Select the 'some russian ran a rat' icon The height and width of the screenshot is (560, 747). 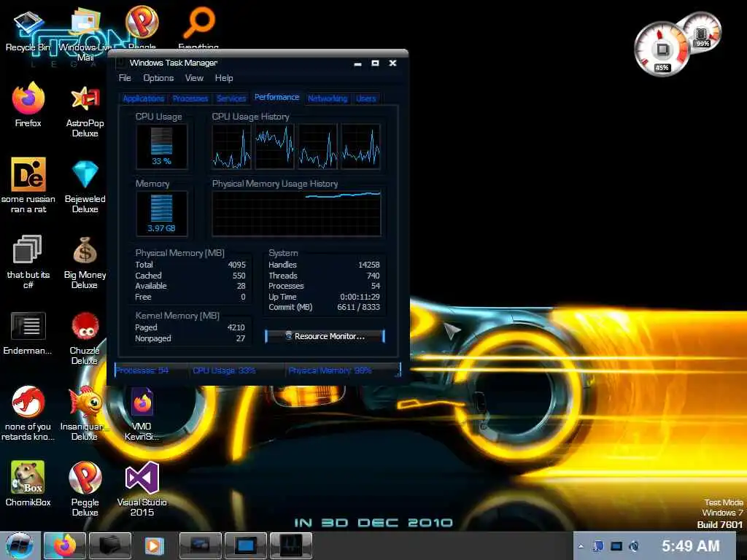(28, 184)
